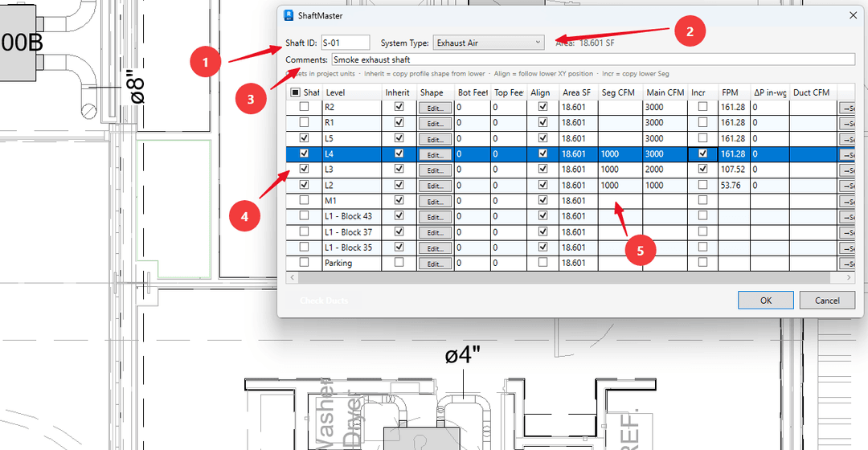The width and height of the screenshot is (868, 450).
Task: Click the Level column header
Action: tap(352, 92)
